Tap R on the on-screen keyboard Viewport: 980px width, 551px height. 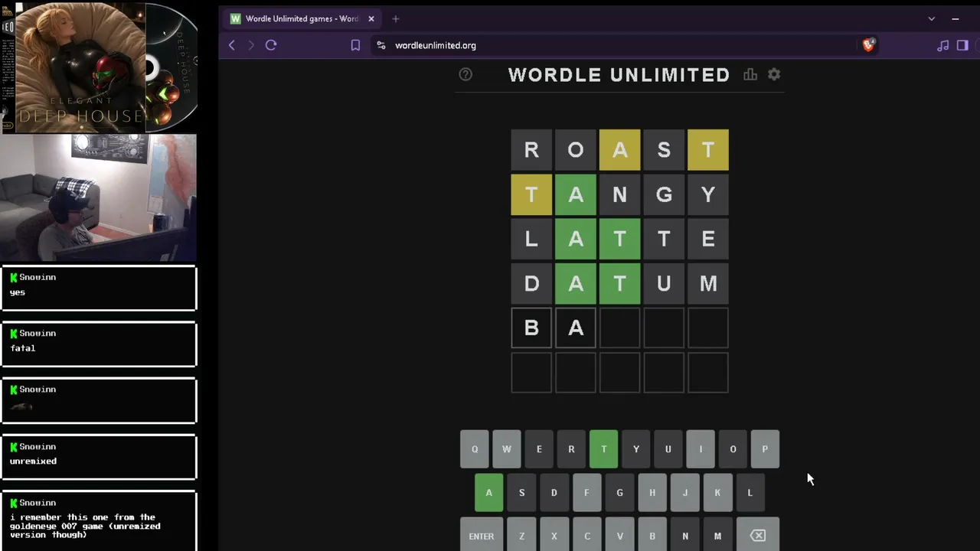[x=571, y=449]
